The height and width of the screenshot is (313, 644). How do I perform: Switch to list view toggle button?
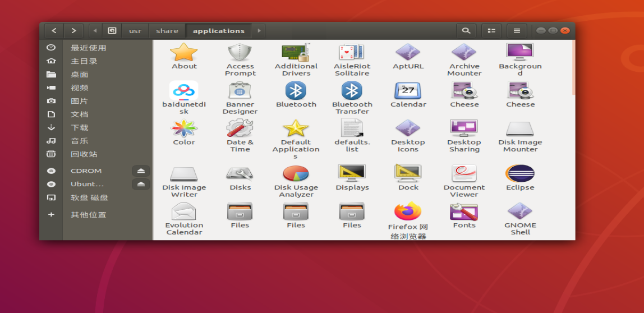491,31
